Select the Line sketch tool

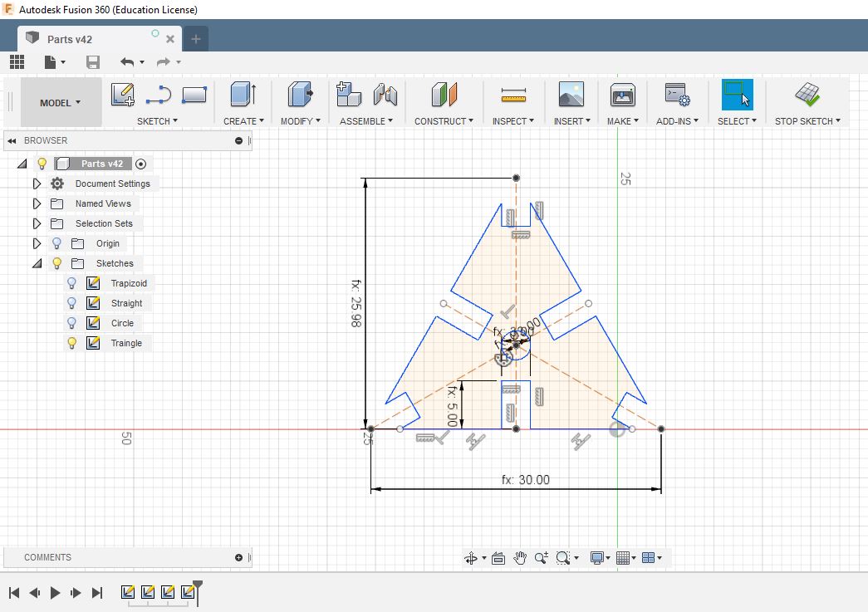(158, 95)
